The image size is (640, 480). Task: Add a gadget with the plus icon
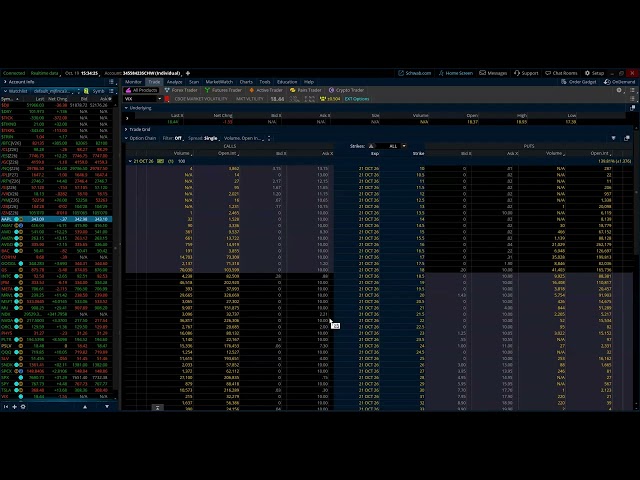pyautogui.click(x=14, y=407)
